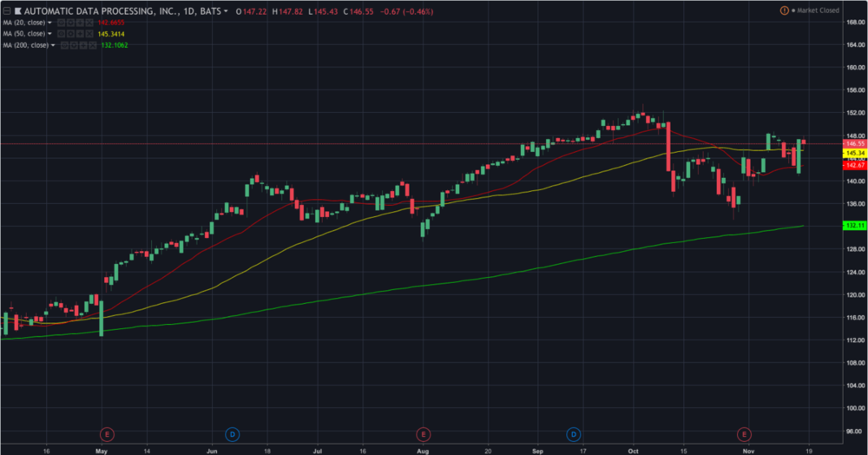Open the MA (20, close) dropdown arrow
This screenshot has width=868, height=455.
tap(49, 22)
